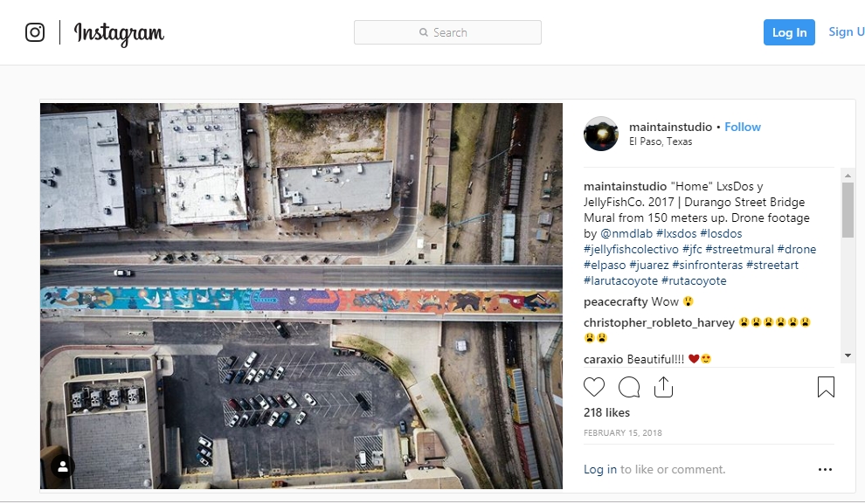Click the tagged people icon on the photo

63,466
